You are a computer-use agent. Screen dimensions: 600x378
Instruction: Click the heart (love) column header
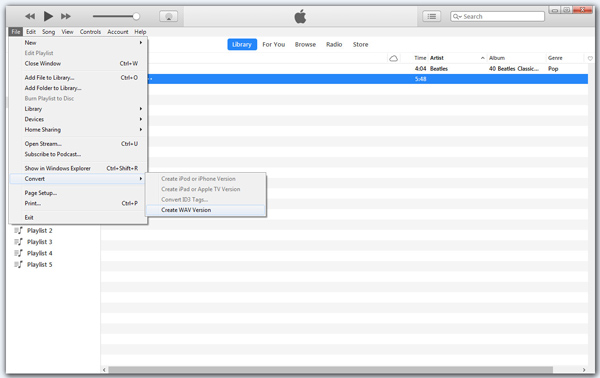click(x=590, y=59)
